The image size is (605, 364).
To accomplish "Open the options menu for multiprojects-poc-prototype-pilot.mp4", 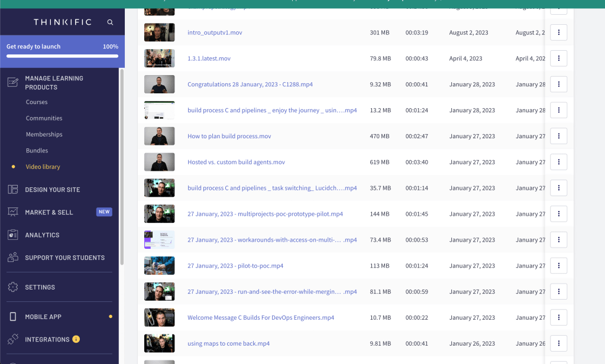I will click(x=558, y=214).
